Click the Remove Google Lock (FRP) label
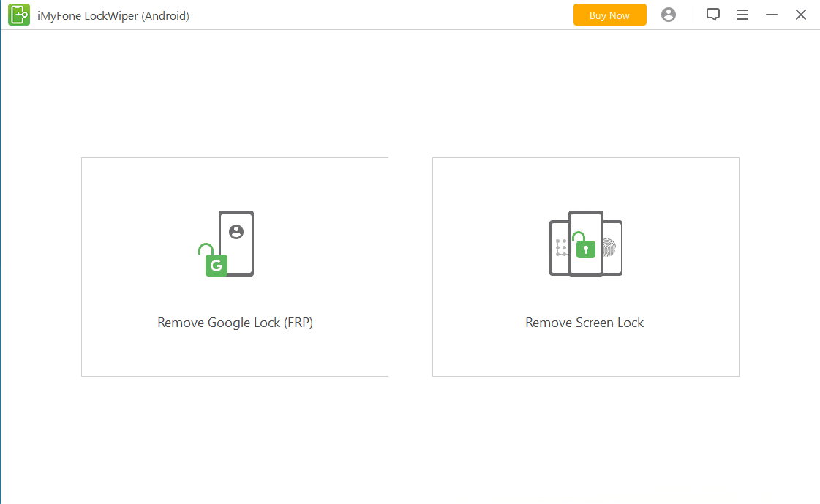This screenshot has height=504, width=820. (236, 323)
